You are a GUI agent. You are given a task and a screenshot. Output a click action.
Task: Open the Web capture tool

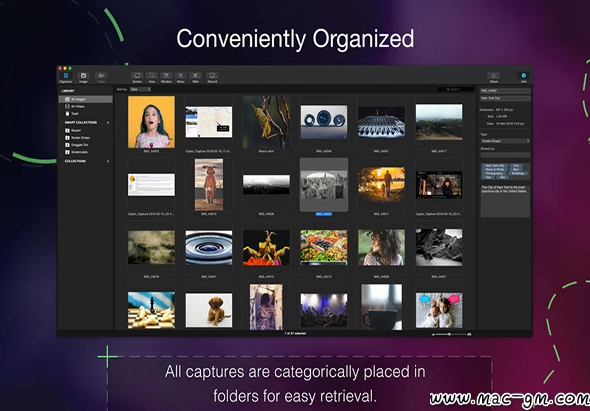click(195, 77)
